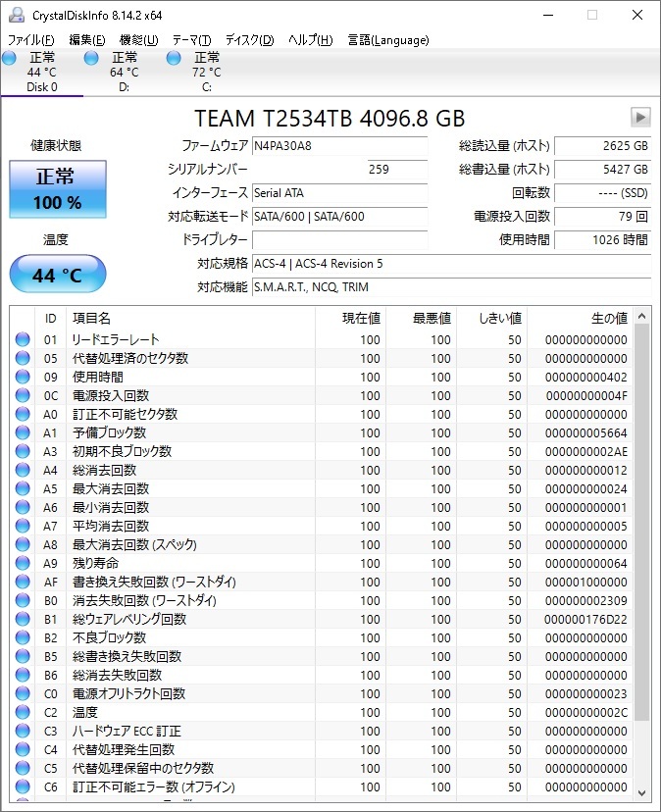The width and height of the screenshot is (661, 812).
Task: Click the 44 °C temperature button
Action: (x=58, y=274)
